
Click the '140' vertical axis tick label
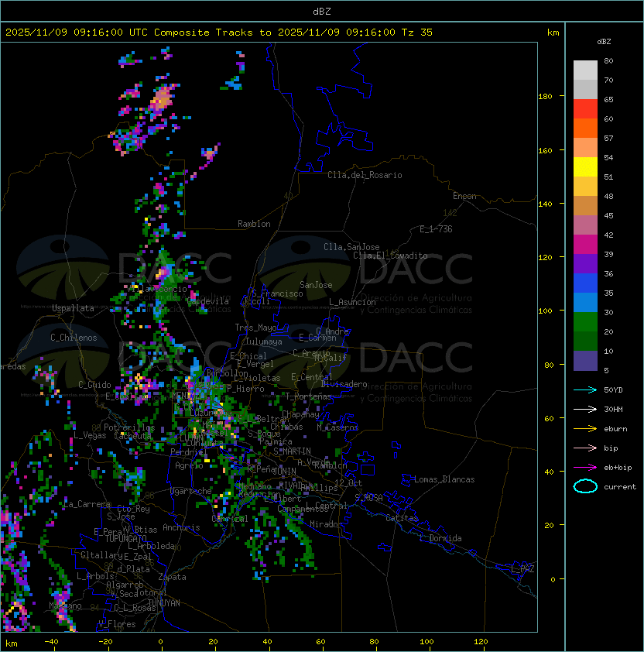point(545,204)
